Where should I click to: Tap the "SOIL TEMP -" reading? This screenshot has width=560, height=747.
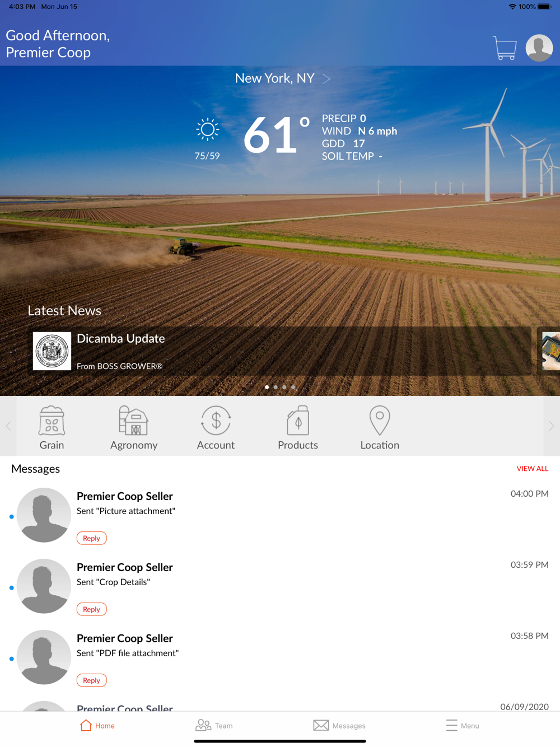[x=352, y=156]
